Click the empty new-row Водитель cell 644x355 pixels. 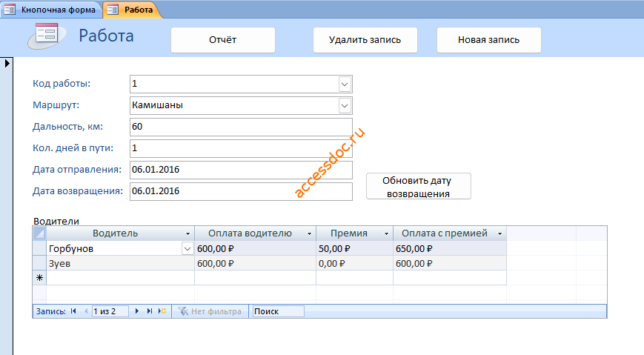pyautogui.click(x=120, y=278)
